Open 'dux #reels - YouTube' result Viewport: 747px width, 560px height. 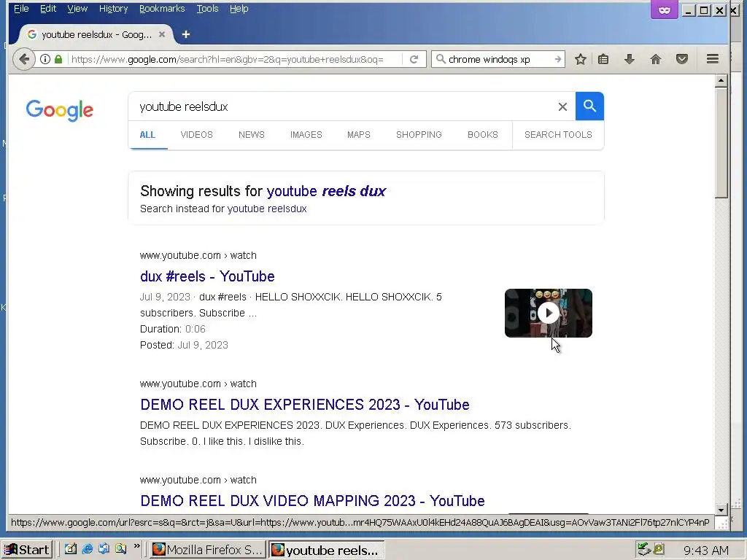click(x=207, y=276)
